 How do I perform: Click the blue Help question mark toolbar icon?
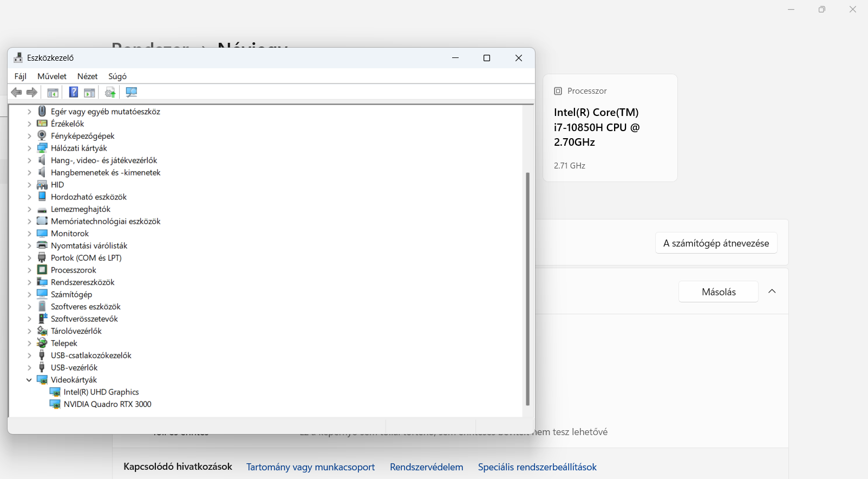coord(74,93)
